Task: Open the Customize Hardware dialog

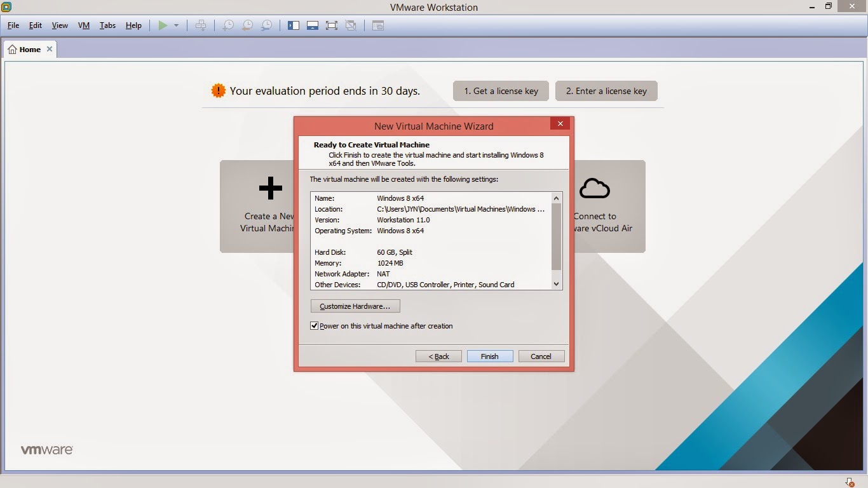Action: coord(355,306)
